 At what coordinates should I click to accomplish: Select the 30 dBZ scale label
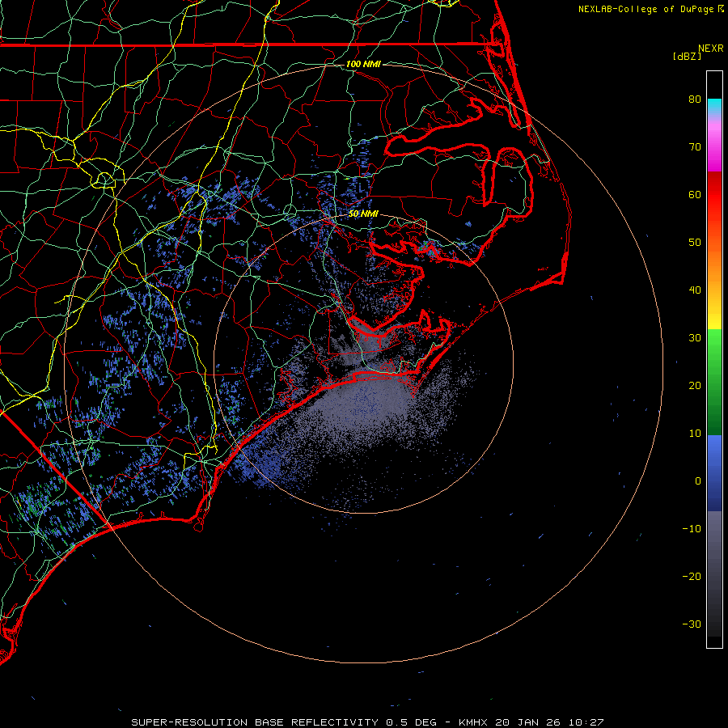(x=695, y=338)
